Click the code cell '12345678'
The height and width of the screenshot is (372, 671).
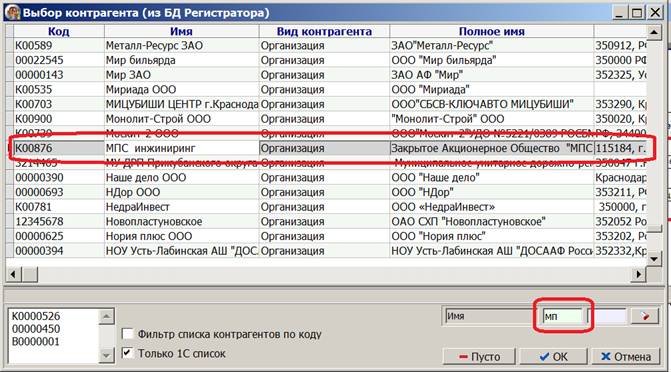pos(59,221)
